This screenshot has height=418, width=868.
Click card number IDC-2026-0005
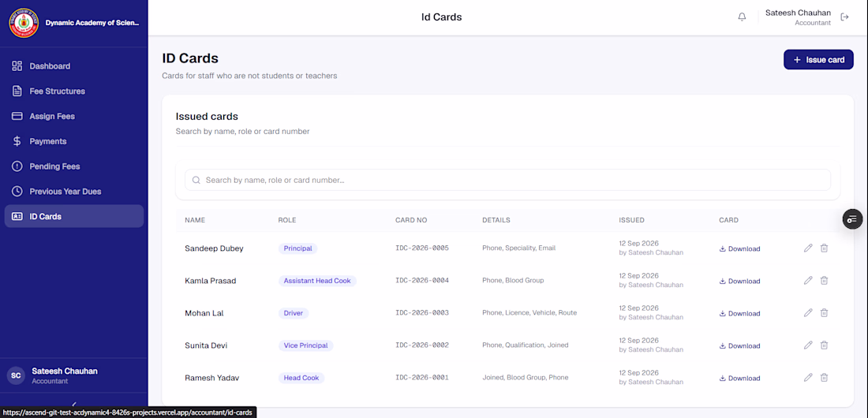[x=422, y=248]
